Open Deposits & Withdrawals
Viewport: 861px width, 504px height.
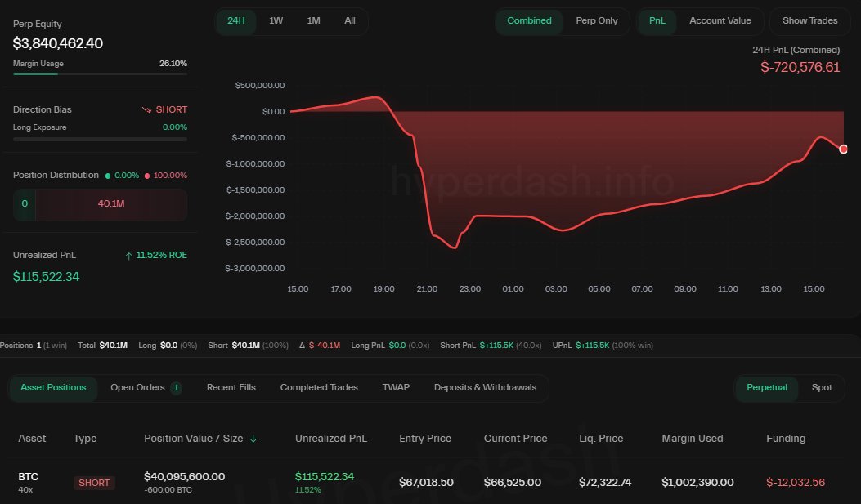485,387
